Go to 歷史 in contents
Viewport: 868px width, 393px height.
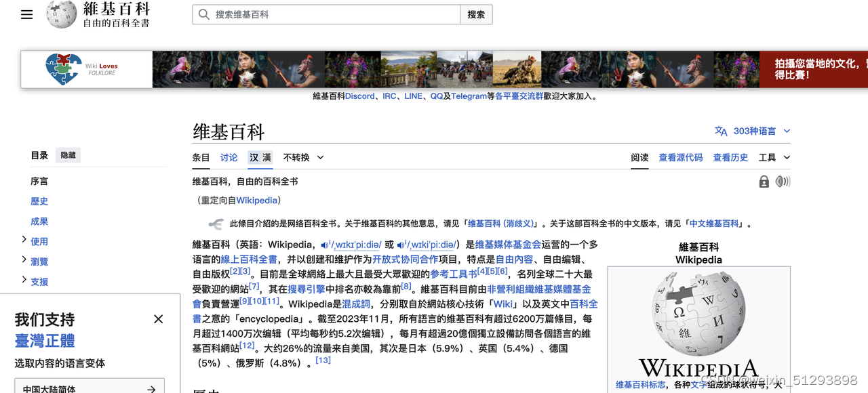point(39,201)
